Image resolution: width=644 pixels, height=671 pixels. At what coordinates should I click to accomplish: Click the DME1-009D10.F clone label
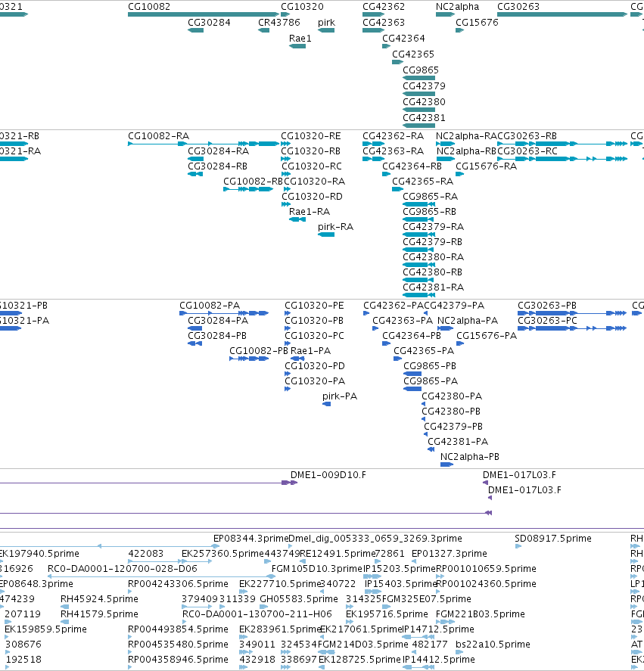click(x=328, y=475)
